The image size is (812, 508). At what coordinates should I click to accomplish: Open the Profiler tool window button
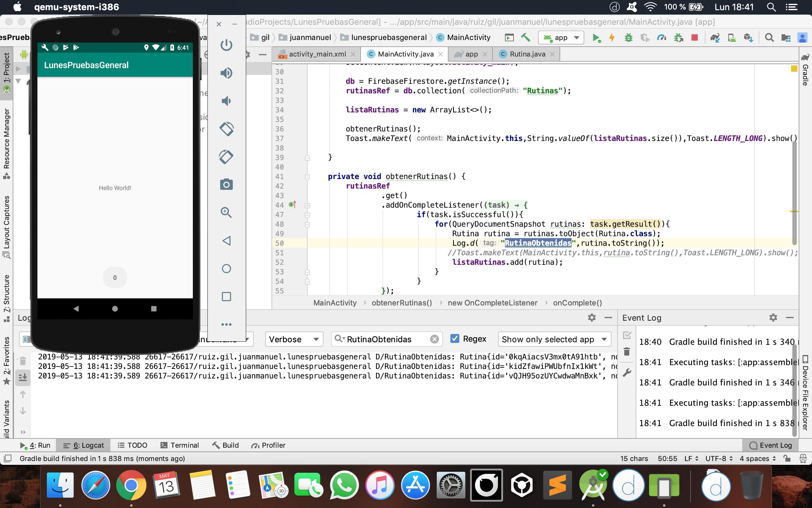(268, 445)
